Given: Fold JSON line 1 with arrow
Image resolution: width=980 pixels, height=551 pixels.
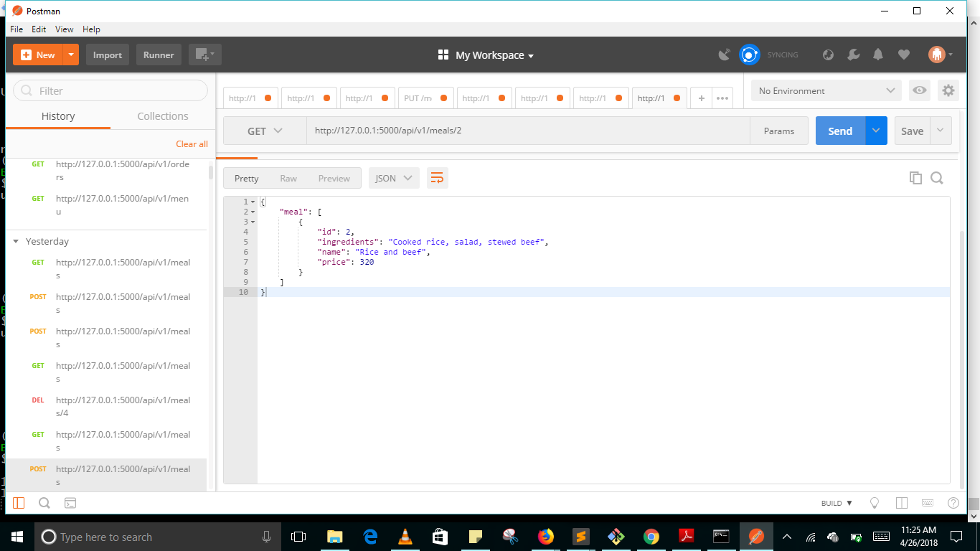Looking at the screenshot, I should click(x=253, y=202).
